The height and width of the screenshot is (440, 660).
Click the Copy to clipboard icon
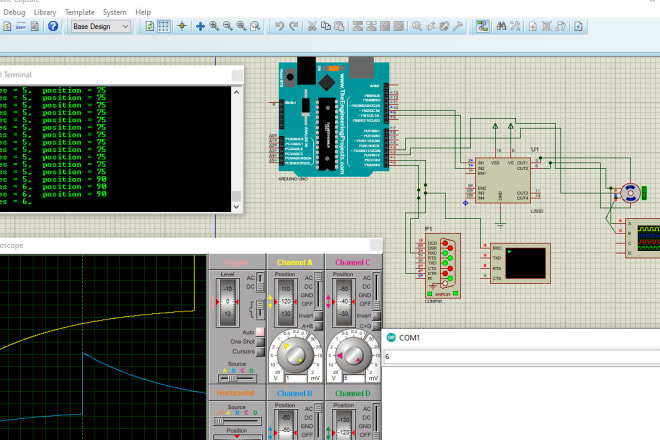click(325, 26)
